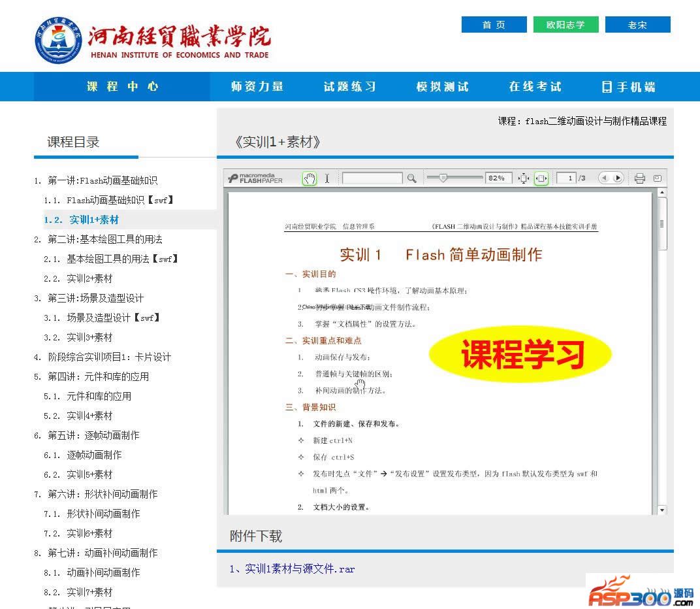The width and height of the screenshot is (700, 609).
Task: Open lesson 2.1 基本绘图工具的用法【swf】
Action: point(111,259)
